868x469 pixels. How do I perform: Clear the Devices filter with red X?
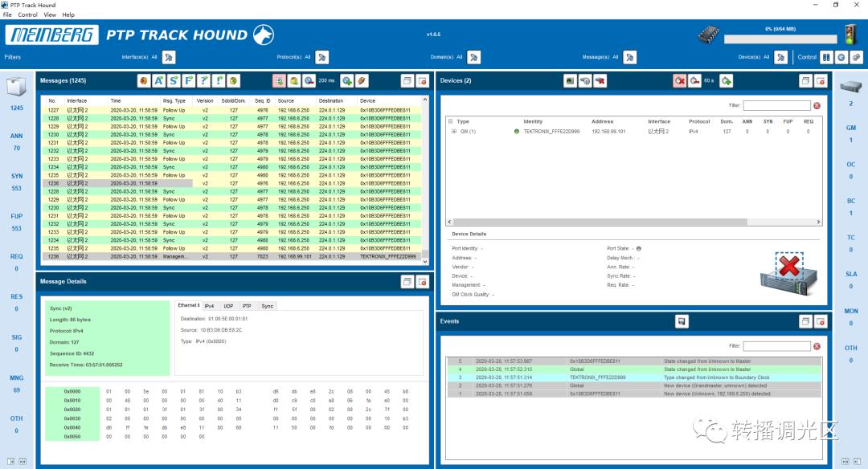tap(817, 105)
